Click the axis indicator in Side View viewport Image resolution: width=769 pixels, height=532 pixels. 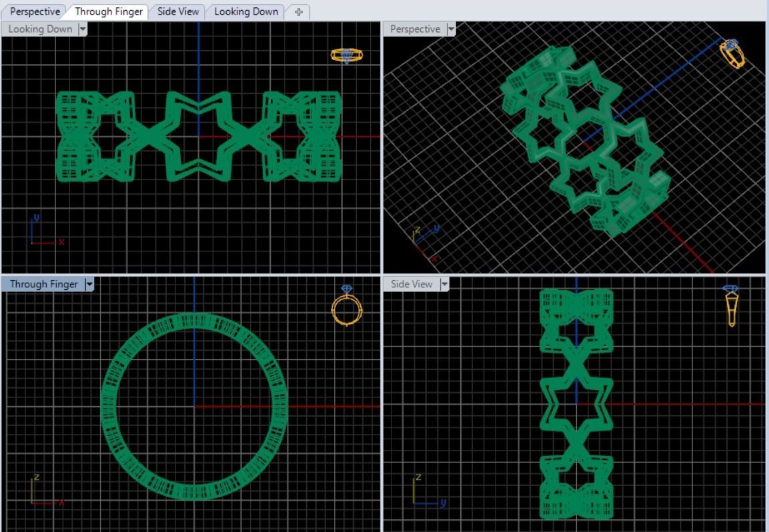pyautogui.click(x=429, y=490)
